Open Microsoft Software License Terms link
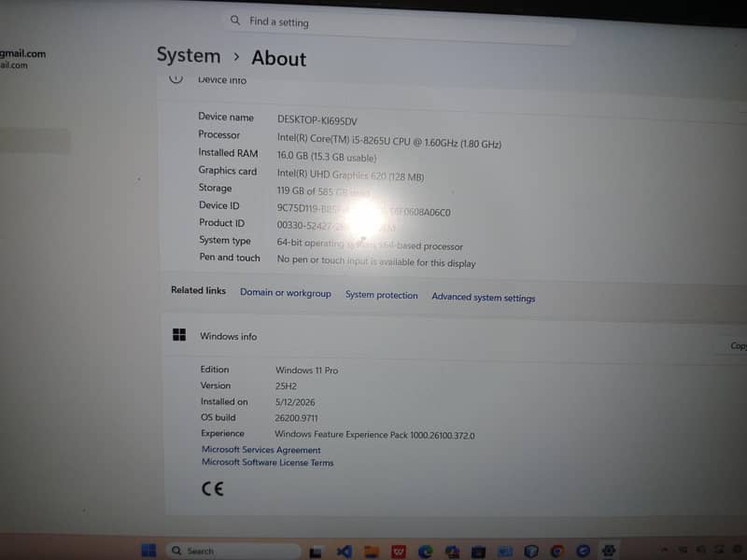Screen dimensions: 747x560 click(x=267, y=462)
